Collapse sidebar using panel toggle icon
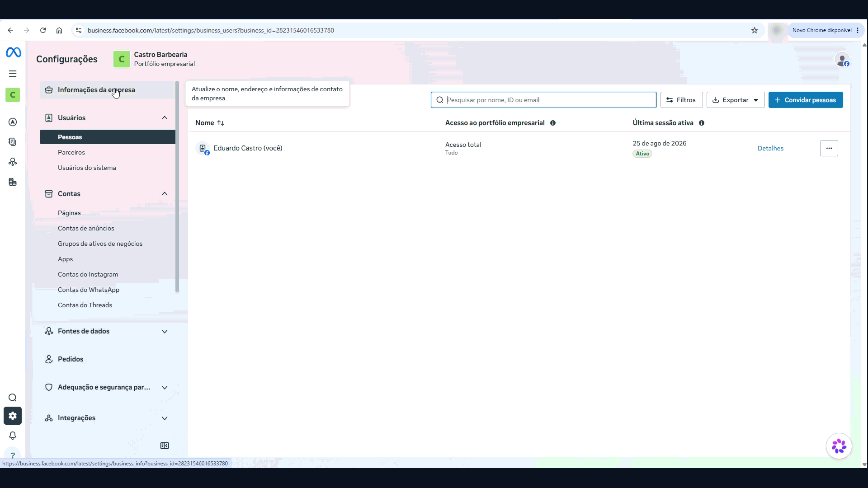Viewport: 868px width, 488px height. coord(165,446)
